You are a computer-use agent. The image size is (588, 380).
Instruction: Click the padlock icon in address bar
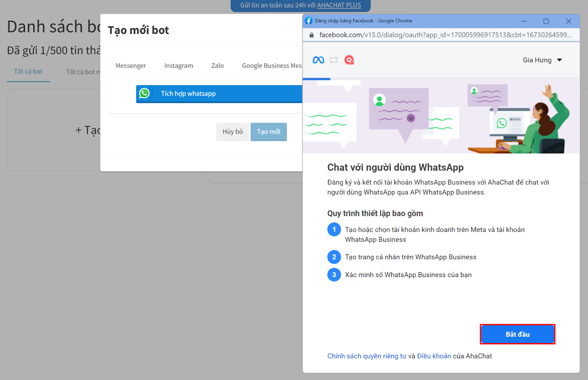(312, 35)
